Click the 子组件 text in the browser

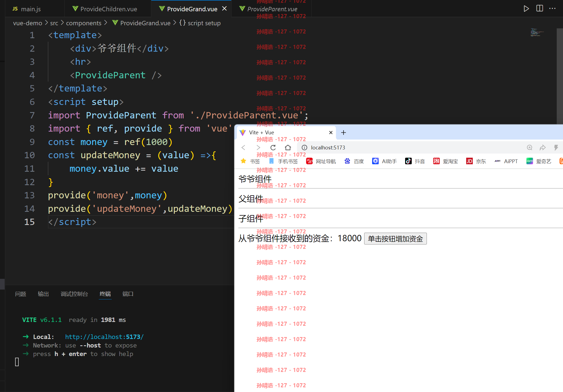pos(251,219)
